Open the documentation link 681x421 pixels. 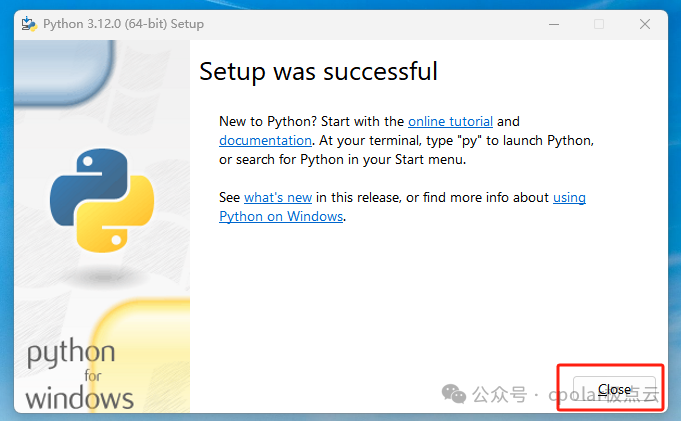[x=266, y=141]
